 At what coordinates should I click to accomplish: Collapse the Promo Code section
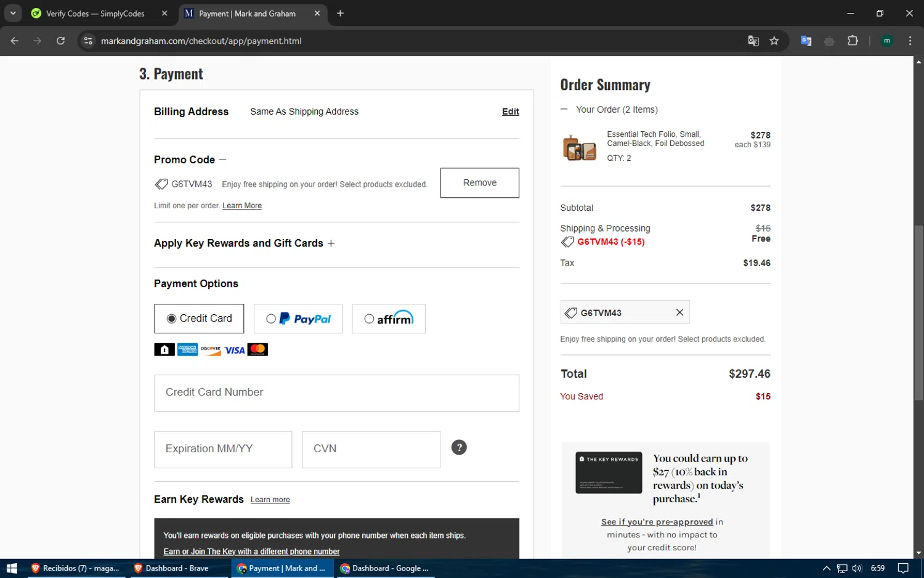[x=222, y=160]
